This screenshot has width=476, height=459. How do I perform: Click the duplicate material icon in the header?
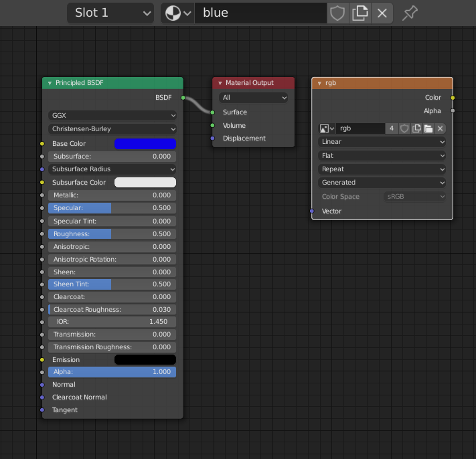coord(360,13)
